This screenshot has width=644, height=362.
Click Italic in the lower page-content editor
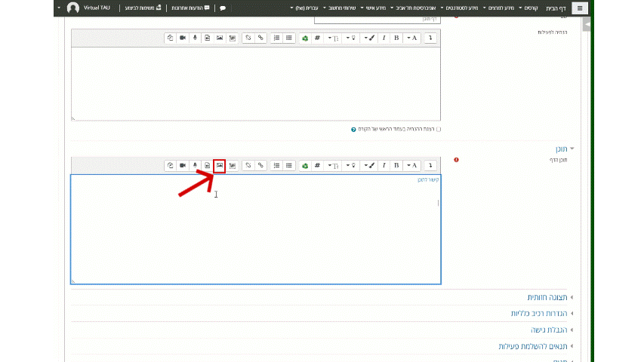click(x=384, y=165)
